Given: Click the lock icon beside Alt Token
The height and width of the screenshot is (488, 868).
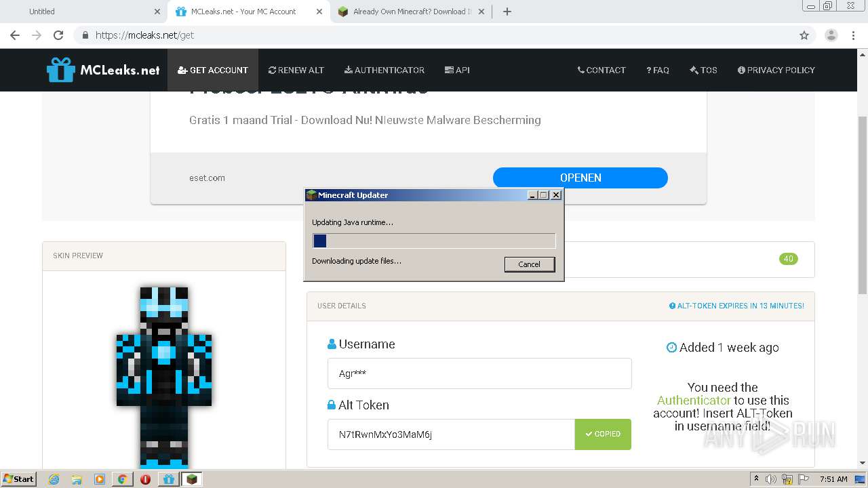Looking at the screenshot, I should pos(332,405).
